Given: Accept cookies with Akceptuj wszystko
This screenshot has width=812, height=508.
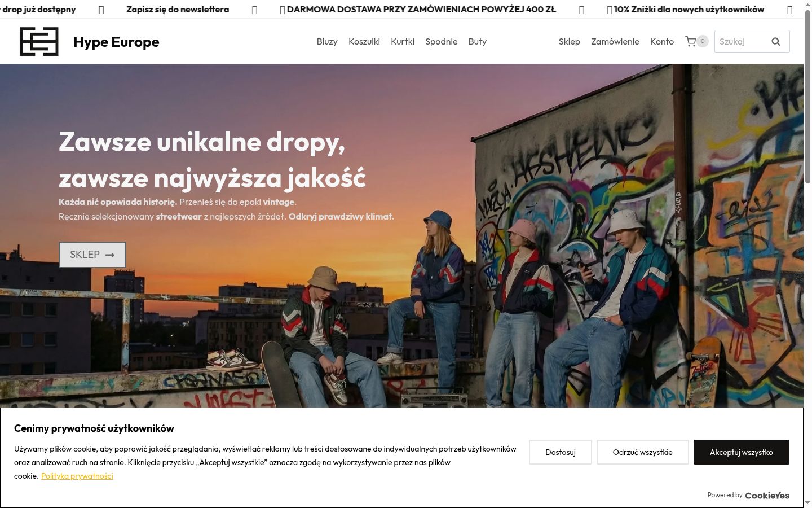Looking at the screenshot, I should pyautogui.click(x=742, y=452).
